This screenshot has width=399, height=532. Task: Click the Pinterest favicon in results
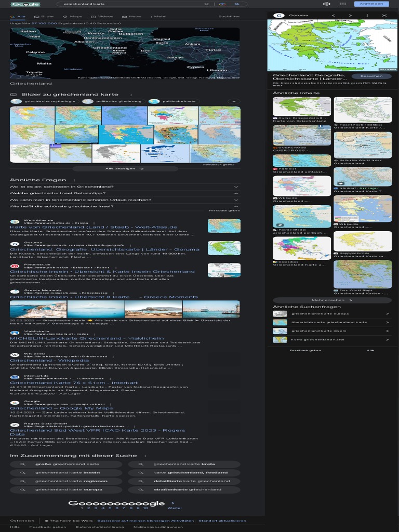click(15, 266)
